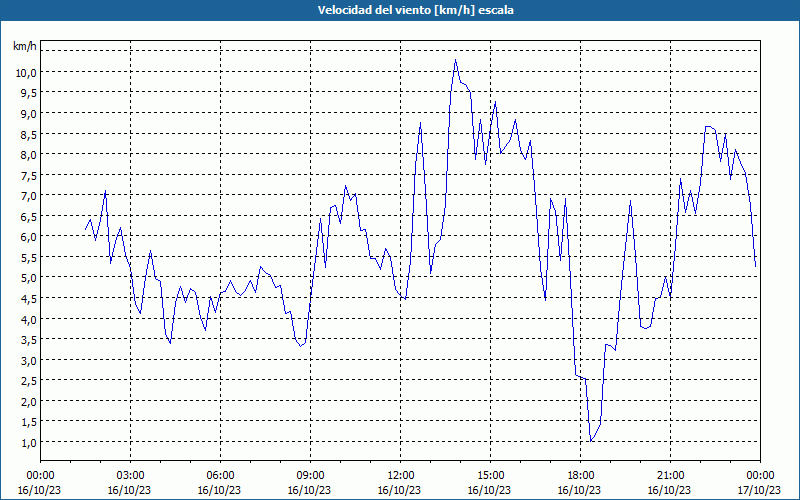This screenshot has width=800, height=500.
Task: Click the 2,5 y-axis label
Action: click(x=28, y=381)
